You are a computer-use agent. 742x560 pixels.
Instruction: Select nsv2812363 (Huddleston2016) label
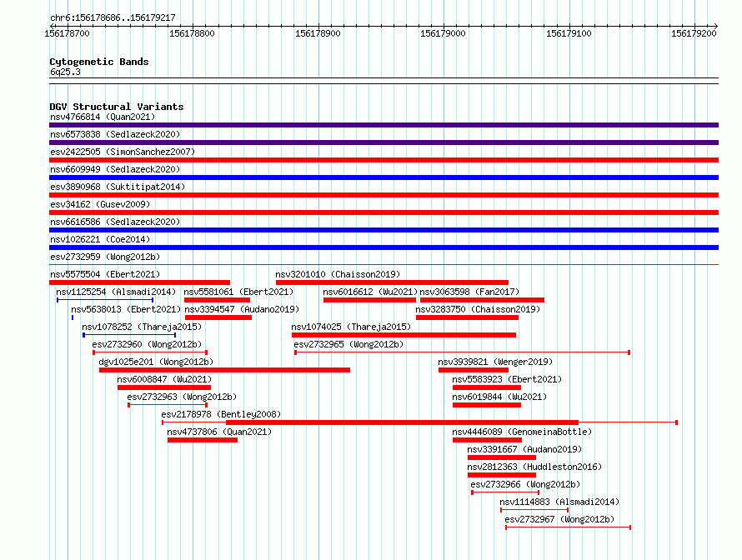[x=534, y=467]
